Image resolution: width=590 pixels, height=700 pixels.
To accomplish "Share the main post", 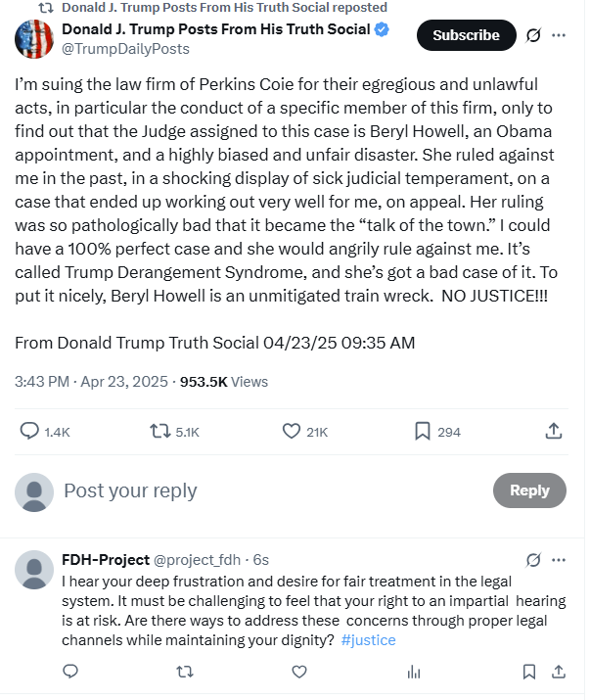I will [553, 431].
